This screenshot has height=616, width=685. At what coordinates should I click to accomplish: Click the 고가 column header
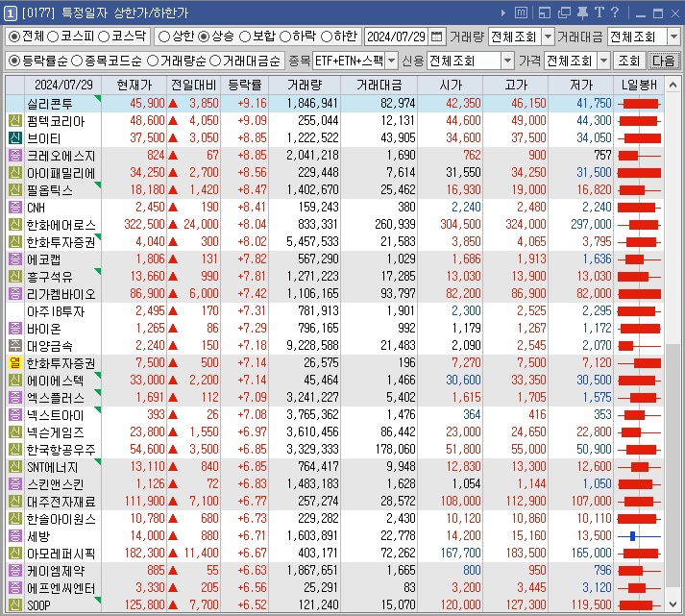click(x=515, y=85)
